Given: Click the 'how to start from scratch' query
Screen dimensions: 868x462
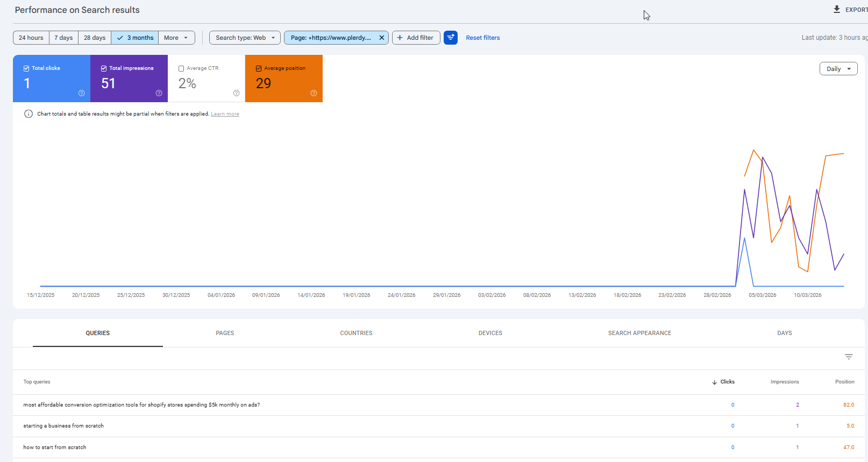Looking at the screenshot, I should [x=55, y=447].
